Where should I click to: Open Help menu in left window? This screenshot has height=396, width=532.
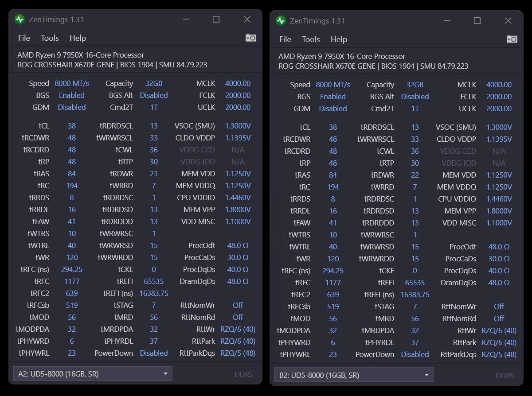tap(78, 38)
